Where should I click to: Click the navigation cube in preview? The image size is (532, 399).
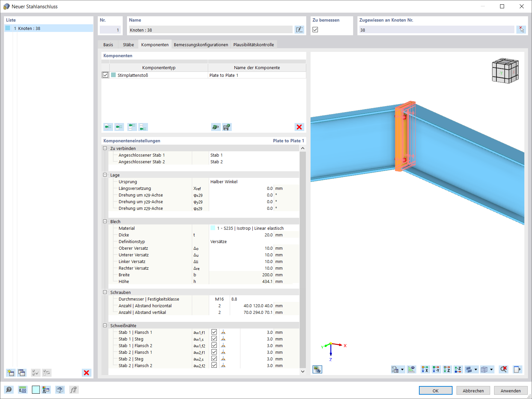[505, 70]
